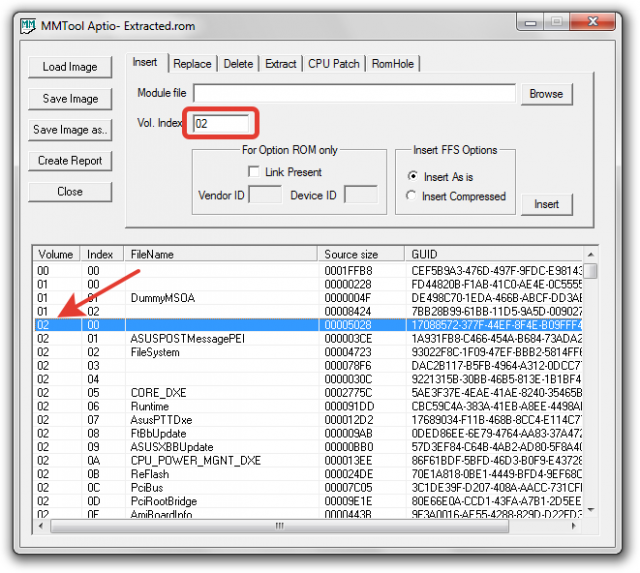640x573 pixels.
Task: Click the Create Report button
Action: click(70, 161)
